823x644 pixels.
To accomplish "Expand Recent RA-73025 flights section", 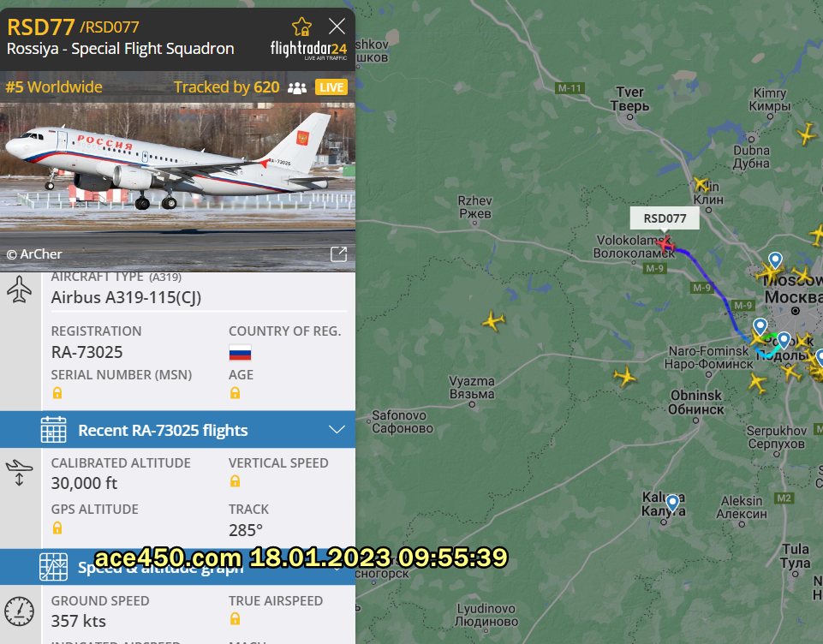I will (177, 430).
